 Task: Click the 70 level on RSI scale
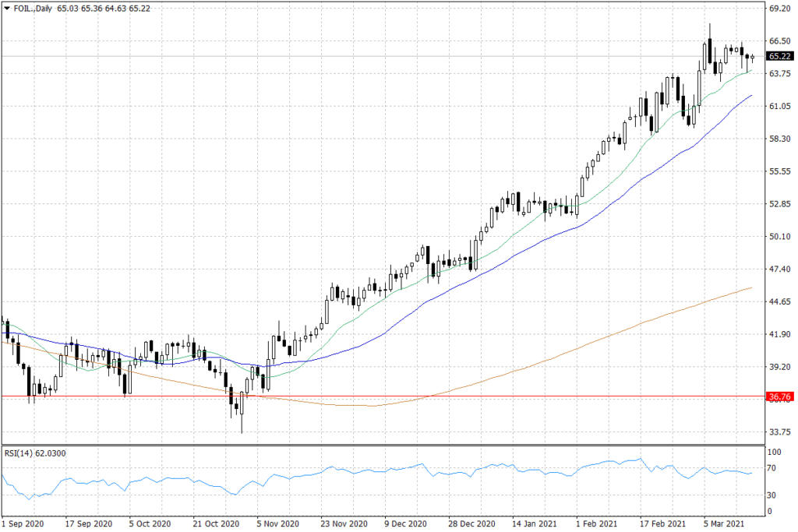point(774,469)
